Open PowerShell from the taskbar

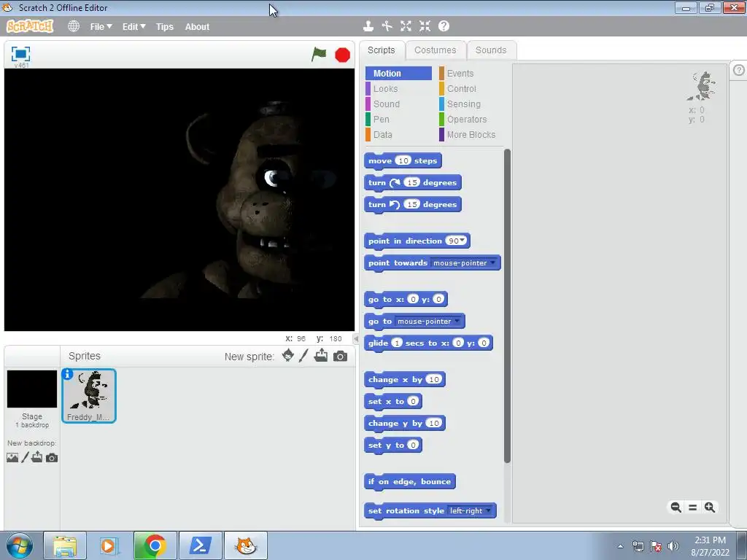click(200, 545)
